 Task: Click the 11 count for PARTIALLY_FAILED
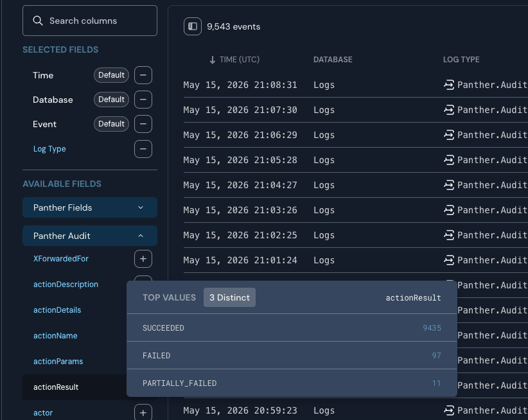pos(436,383)
